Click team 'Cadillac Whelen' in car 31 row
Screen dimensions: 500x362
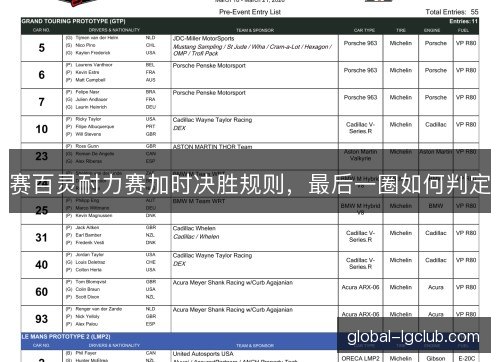(x=194, y=228)
